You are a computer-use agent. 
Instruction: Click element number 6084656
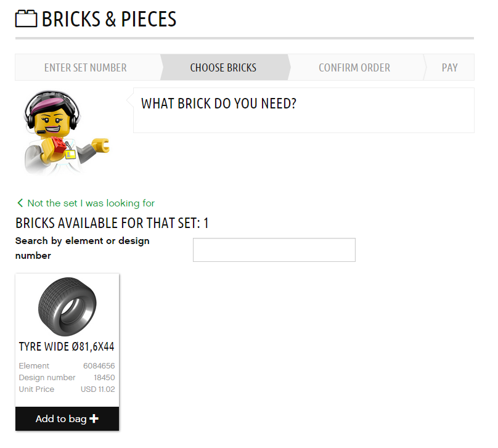pyautogui.click(x=99, y=366)
